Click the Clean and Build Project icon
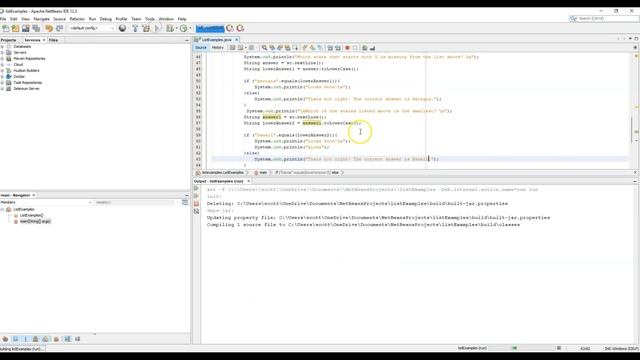Image resolution: width=640 pixels, height=360 pixels. click(146, 28)
